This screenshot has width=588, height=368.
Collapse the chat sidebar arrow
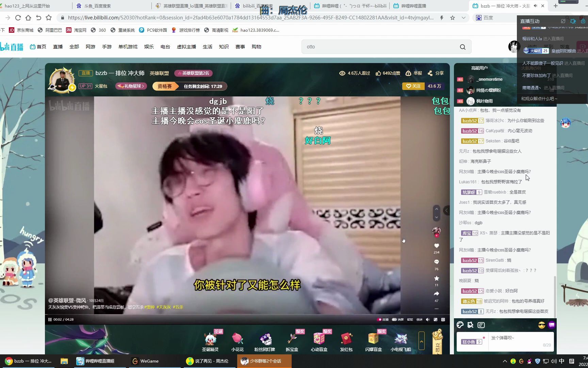point(447,211)
